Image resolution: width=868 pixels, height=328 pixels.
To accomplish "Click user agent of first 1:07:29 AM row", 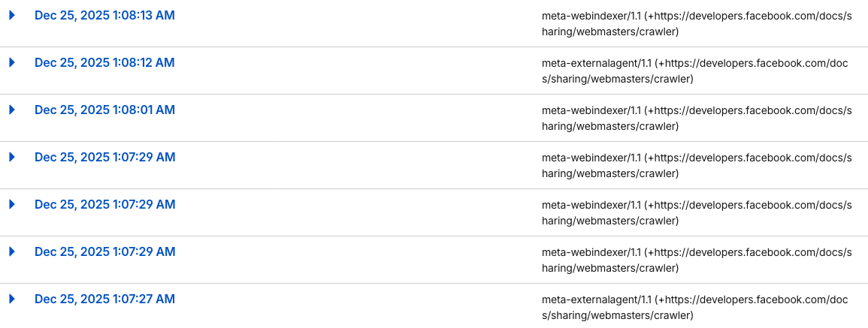I will [696, 165].
